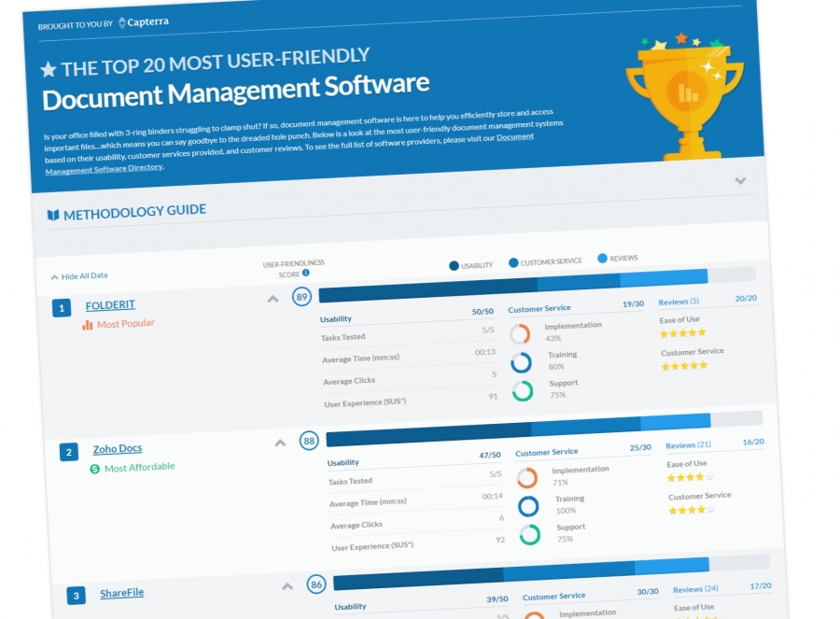Click the rank 2 badge
The image size is (840, 619).
[69, 452]
